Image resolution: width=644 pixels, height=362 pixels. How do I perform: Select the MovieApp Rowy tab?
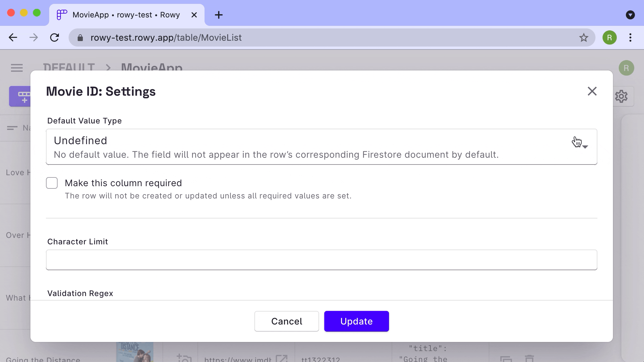click(x=126, y=15)
